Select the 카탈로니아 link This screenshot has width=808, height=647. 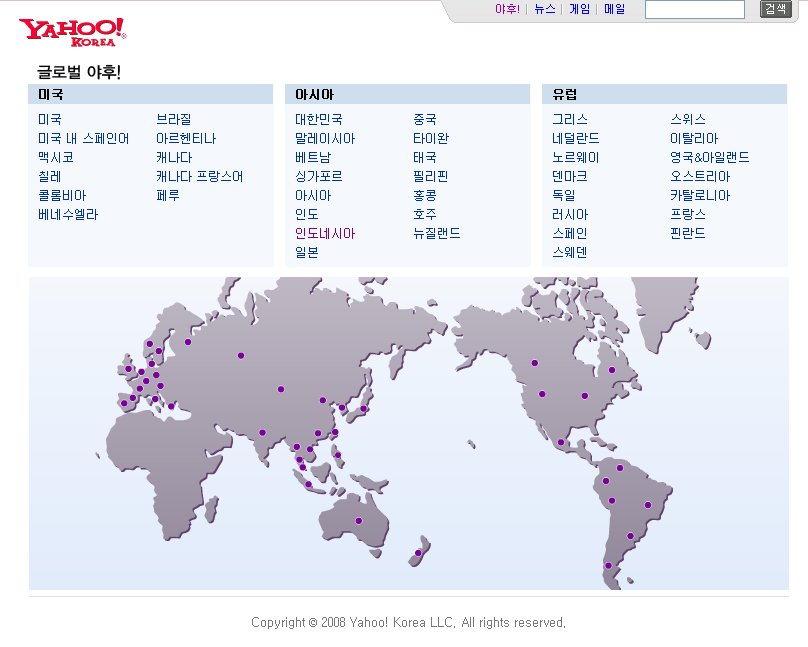[700, 196]
